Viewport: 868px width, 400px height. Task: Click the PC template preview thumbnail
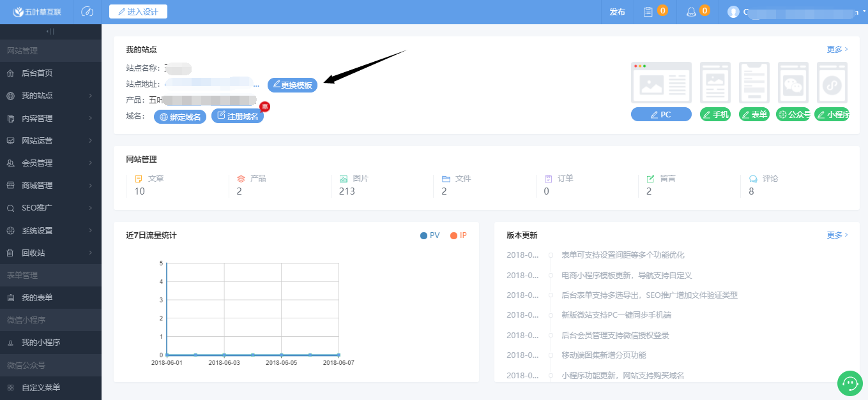pos(661,82)
